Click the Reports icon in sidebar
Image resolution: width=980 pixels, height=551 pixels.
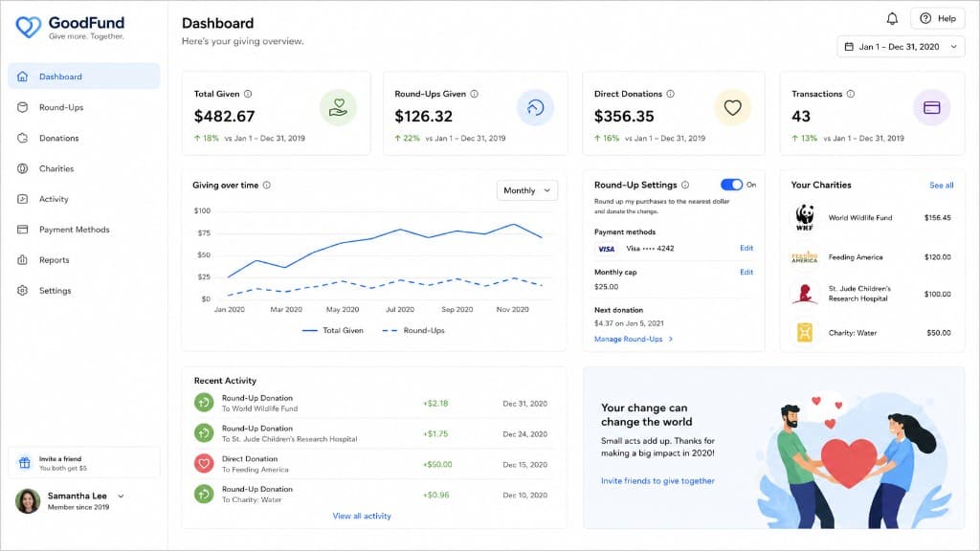coord(23,260)
